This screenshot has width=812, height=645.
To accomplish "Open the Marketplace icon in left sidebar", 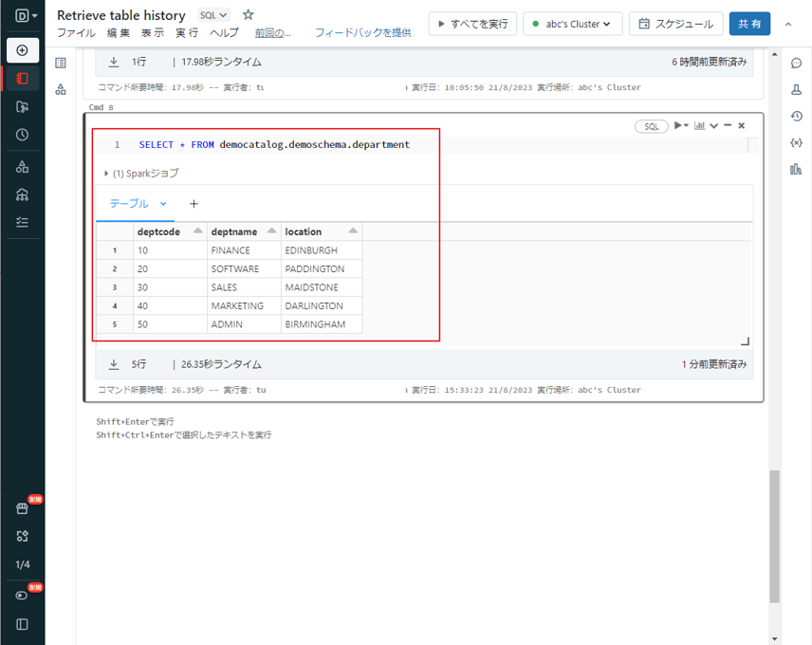I will (x=22, y=508).
